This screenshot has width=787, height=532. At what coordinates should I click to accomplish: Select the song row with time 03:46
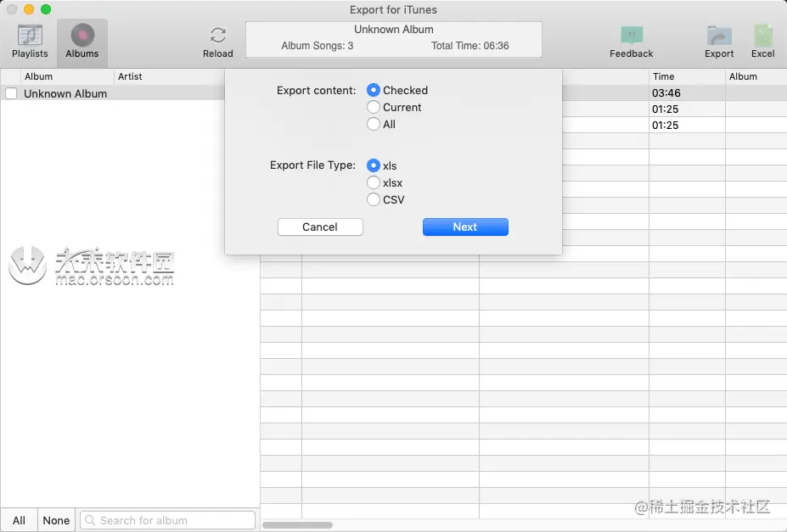tap(674, 92)
